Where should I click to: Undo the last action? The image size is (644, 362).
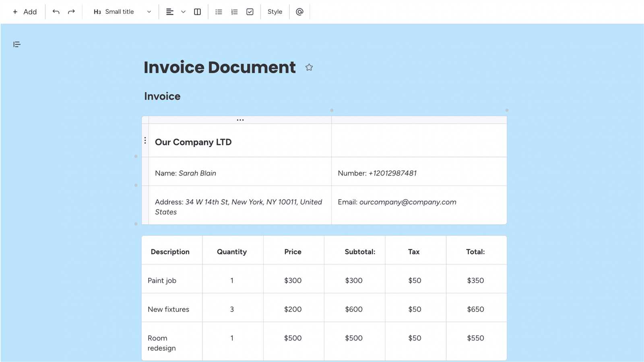[x=56, y=12]
